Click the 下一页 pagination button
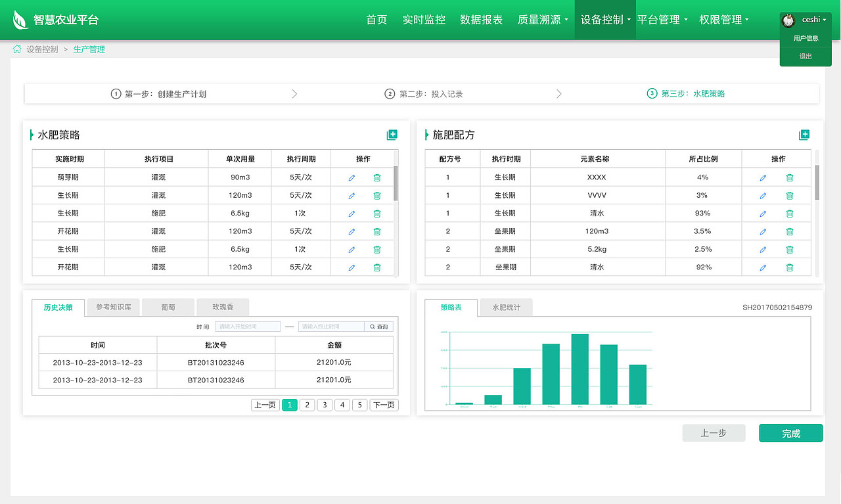This screenshot has height=504, width=841. [384, 405]
